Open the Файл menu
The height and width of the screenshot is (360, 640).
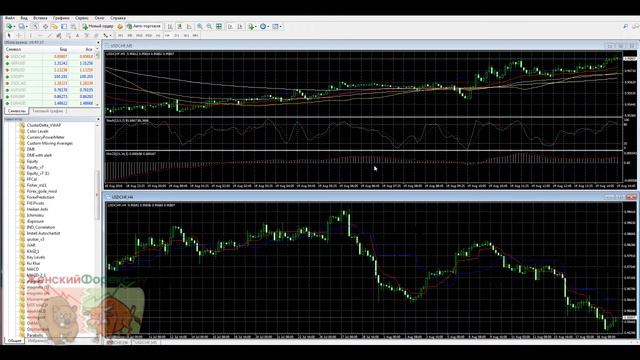[10, 18]
